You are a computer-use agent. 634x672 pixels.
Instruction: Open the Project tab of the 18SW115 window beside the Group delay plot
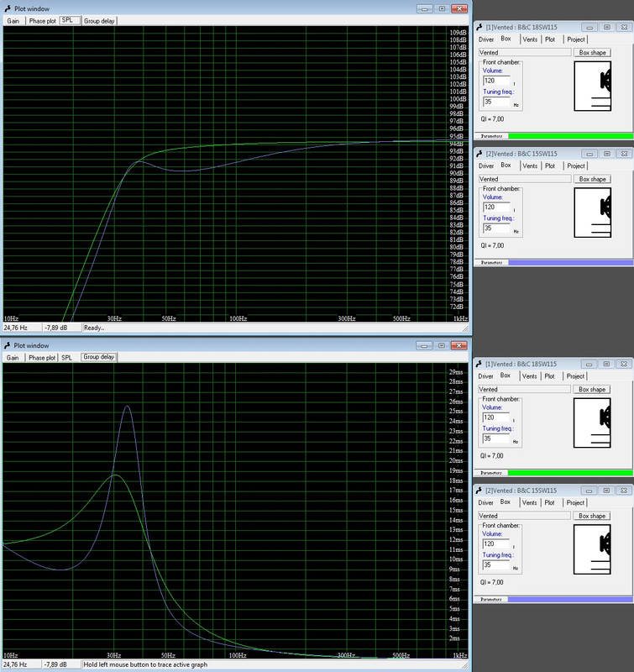[x=575, y=376]
